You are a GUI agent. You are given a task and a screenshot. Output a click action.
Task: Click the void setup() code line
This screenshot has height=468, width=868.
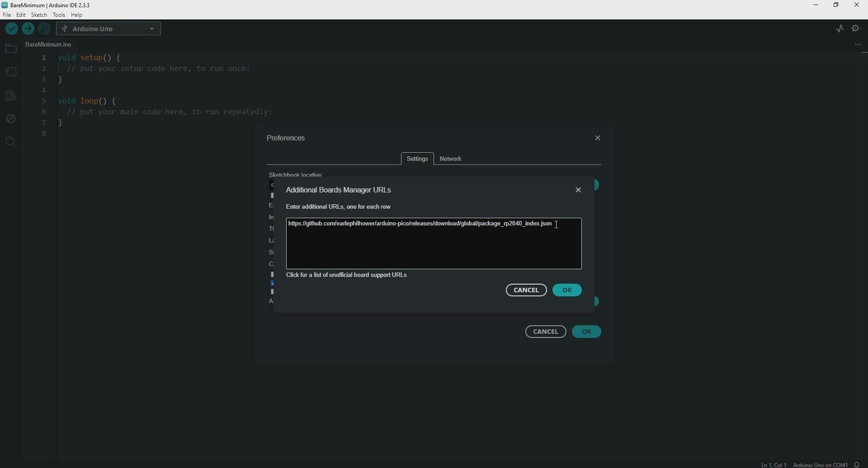click(90, 58)
